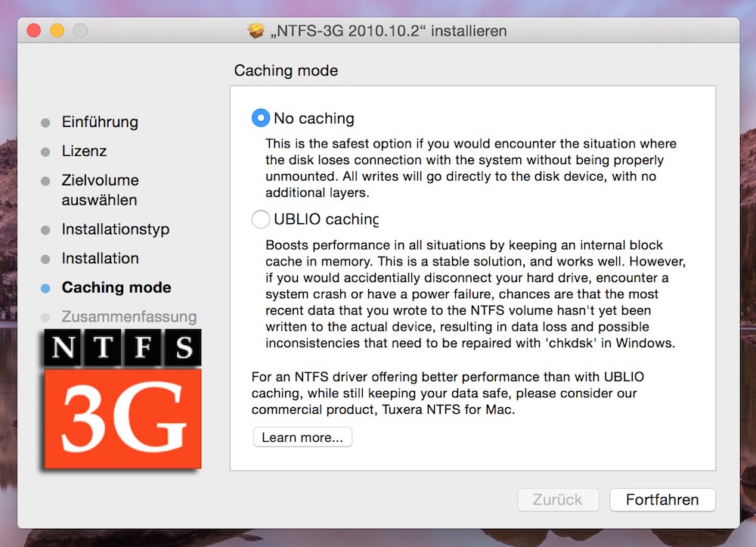Viewport: 756px width, 547px height.
Task: Click the UBLIO caching description paragraph
Action: tap(476, 294)
